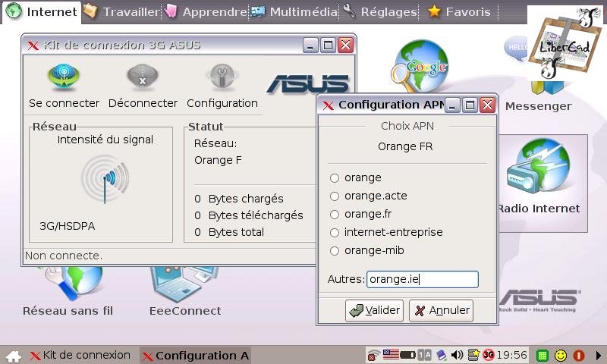The height and width of the screenshot is (364, 607).
Task: Click the Configuration A taskbar button
Action: coord(195,355)
